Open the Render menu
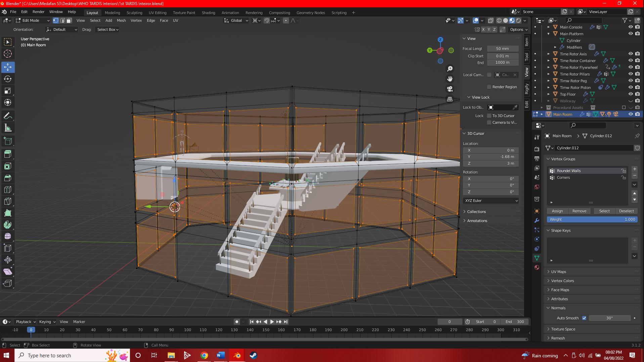644x362 pixels. (x=38, y=12)
